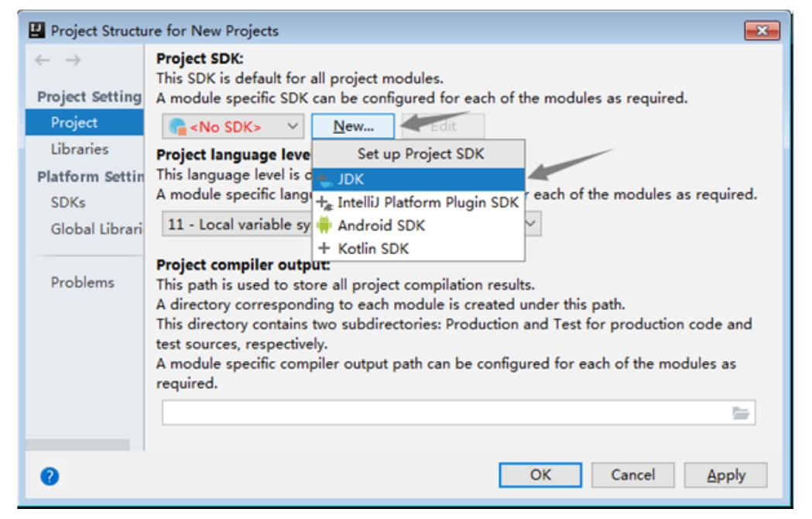Click the Kotlin SDK plus icon
The height and width of the screenshot is (519, 812).
(324, 249)
